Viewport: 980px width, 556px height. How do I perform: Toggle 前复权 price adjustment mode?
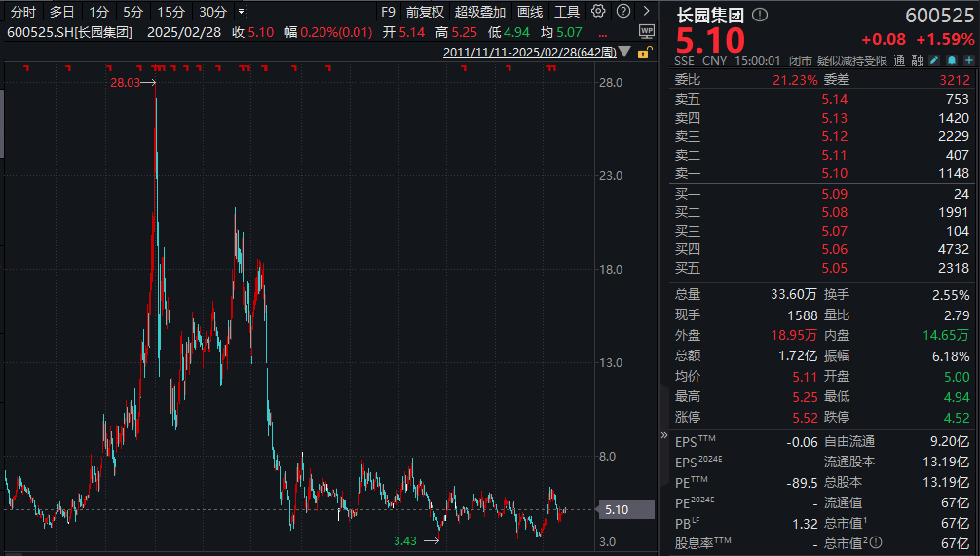pyautogui.click(x=425, y=12)
